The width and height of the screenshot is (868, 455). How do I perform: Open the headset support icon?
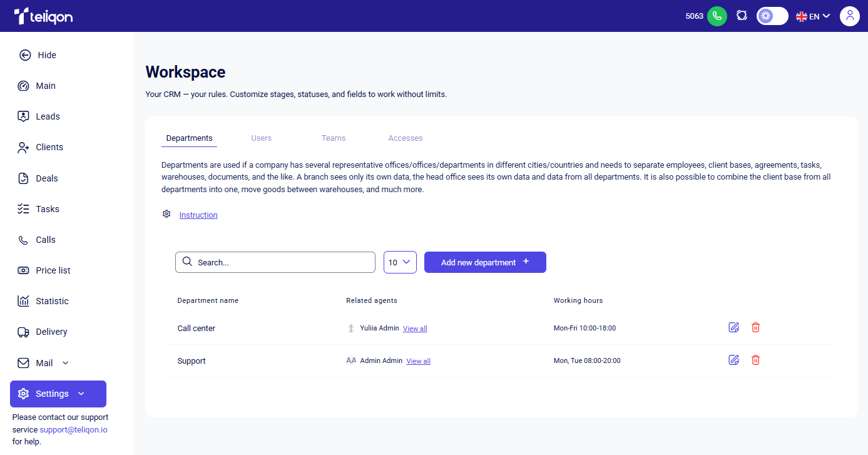click(x=742, y=16)
